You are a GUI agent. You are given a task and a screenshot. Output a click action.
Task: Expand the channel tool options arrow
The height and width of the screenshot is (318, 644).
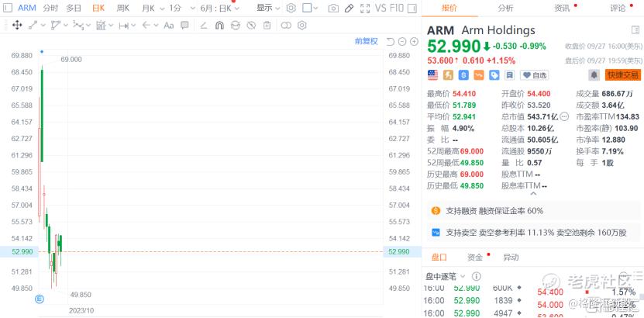66,26
